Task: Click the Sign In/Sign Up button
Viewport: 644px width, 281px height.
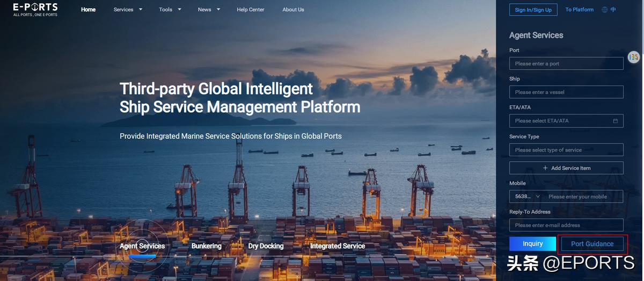Action: coord(533,10)
